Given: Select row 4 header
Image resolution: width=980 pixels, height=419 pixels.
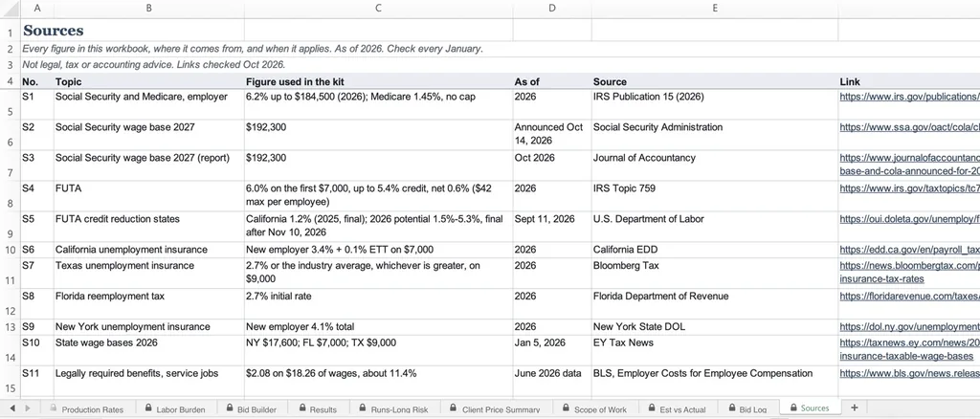Looking at the screenshot, I should tap(10, 81).
